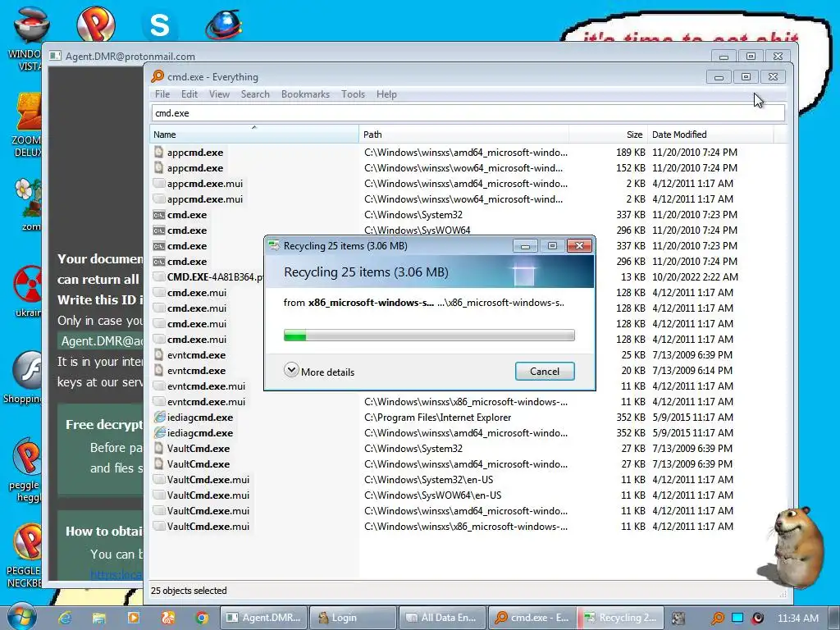Click the Everything tray icon
The image size is (840, 630).
pos(717,618)
